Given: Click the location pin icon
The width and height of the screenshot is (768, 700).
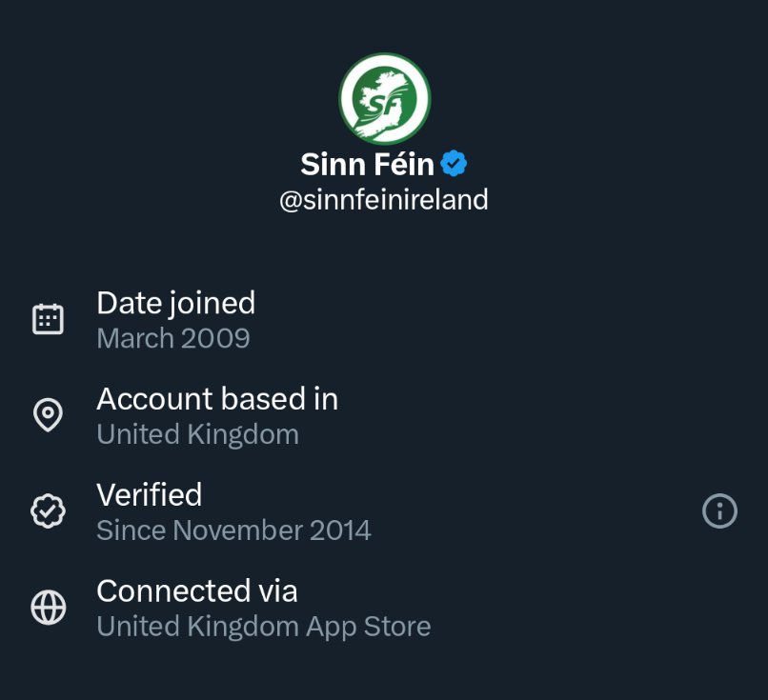Looking at the screenshot, I should pos(48,415).
